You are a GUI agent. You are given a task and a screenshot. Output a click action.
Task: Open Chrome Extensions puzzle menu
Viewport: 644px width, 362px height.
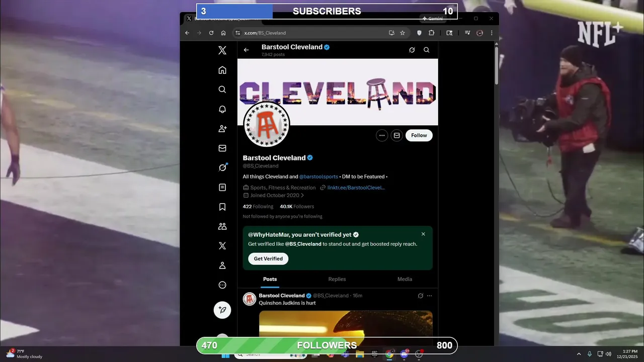point(432,33)
